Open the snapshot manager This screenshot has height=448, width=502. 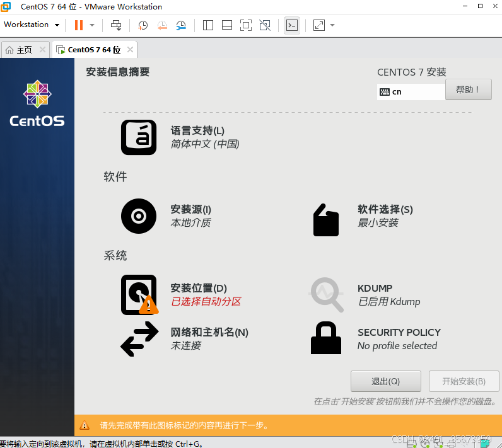(x=181, y=25)
